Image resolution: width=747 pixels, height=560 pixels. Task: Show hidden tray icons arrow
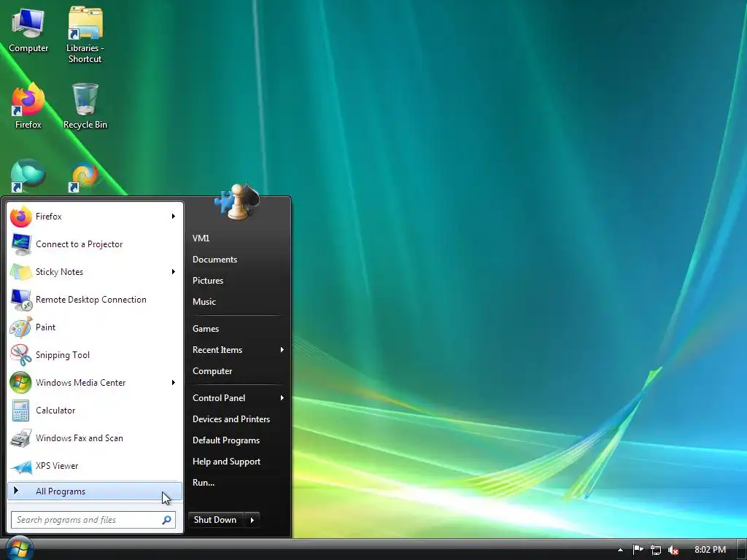(620, 550)
